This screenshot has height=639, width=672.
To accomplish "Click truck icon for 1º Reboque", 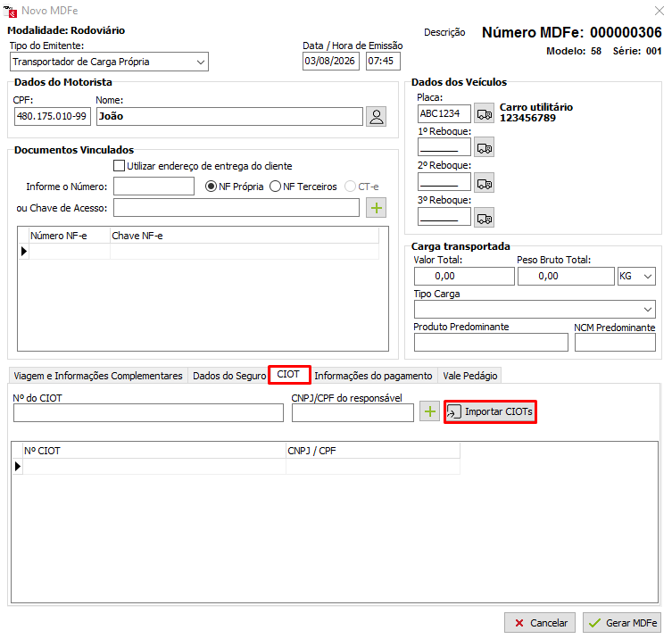I will click(x=485, y=147).
